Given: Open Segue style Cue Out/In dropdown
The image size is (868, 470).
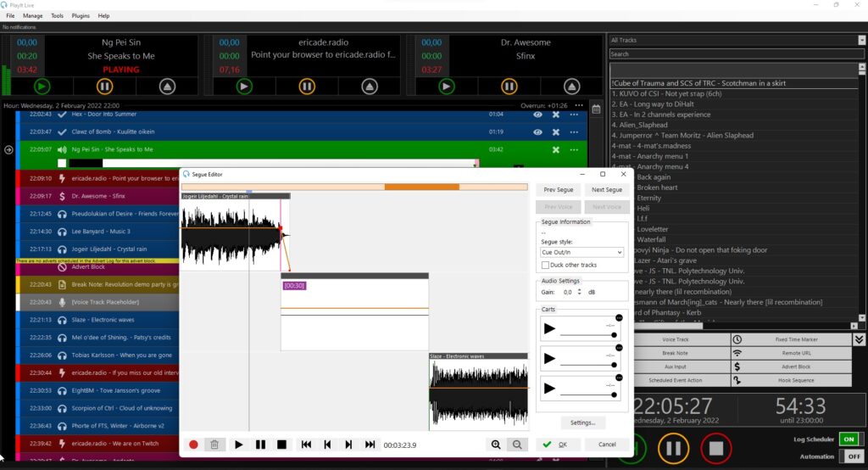Looking at the screenshot, I should pyautogui.click(x=581, y=252).
